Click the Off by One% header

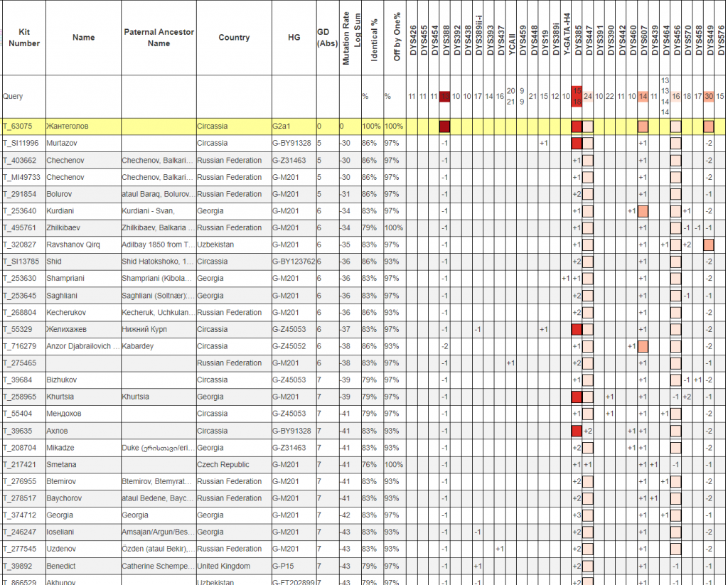[x=396, y=38]
